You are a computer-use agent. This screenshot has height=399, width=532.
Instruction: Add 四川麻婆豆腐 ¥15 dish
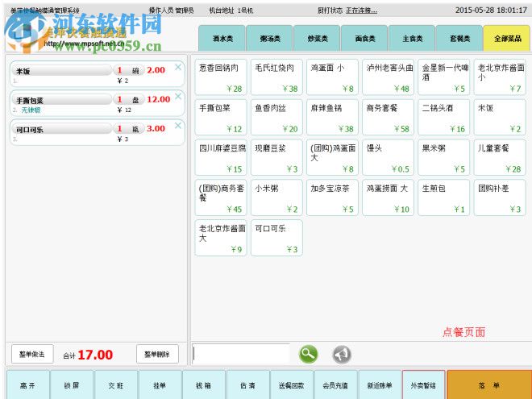[x=221, y=157]
